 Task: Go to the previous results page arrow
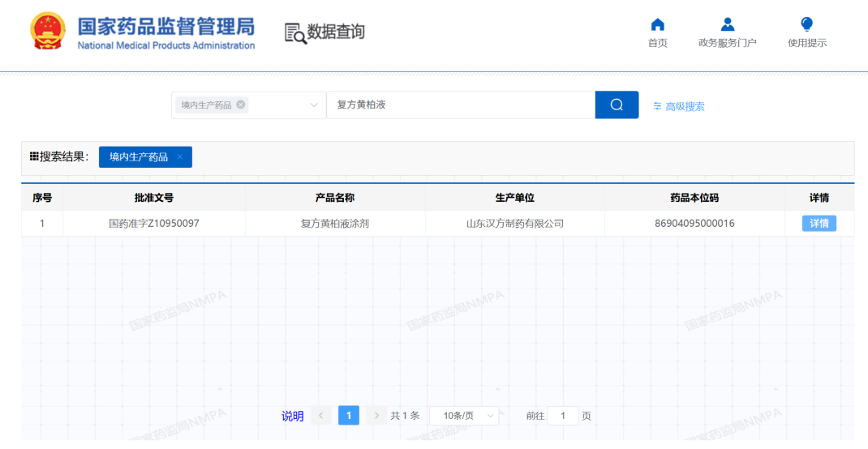tap(320, 416)
